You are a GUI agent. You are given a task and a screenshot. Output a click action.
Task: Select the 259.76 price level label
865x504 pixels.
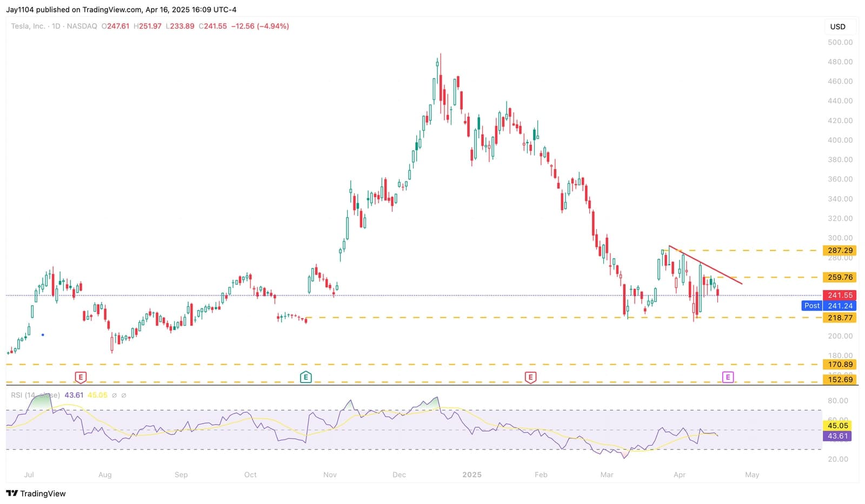tap(840, 277)
